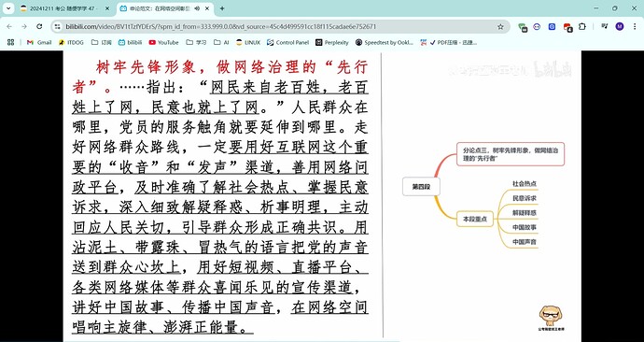Open the tab search dropdown arrow

pos(8,8)
